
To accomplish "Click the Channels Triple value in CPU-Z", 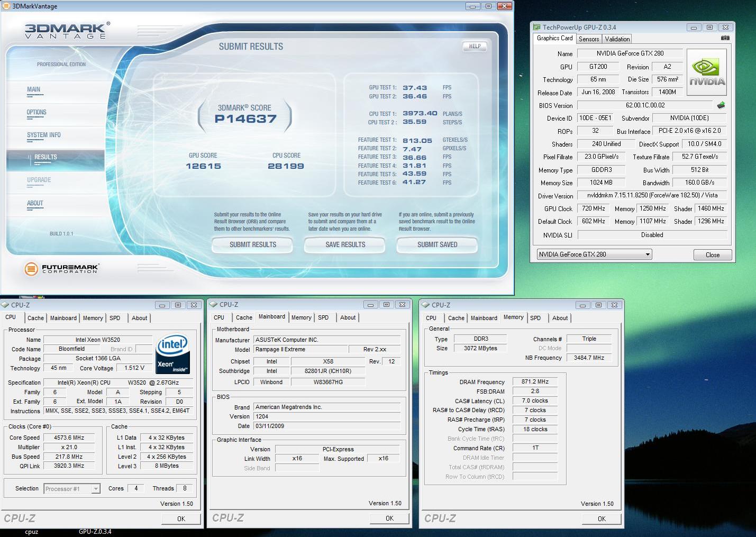I will [x=589, y=339].
